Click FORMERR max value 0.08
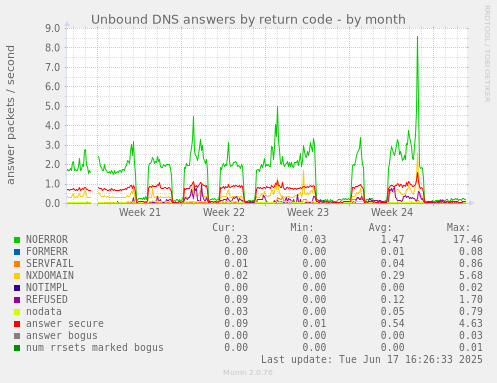Viewport: 497px width, 383px height. click(x=471, y=251)
